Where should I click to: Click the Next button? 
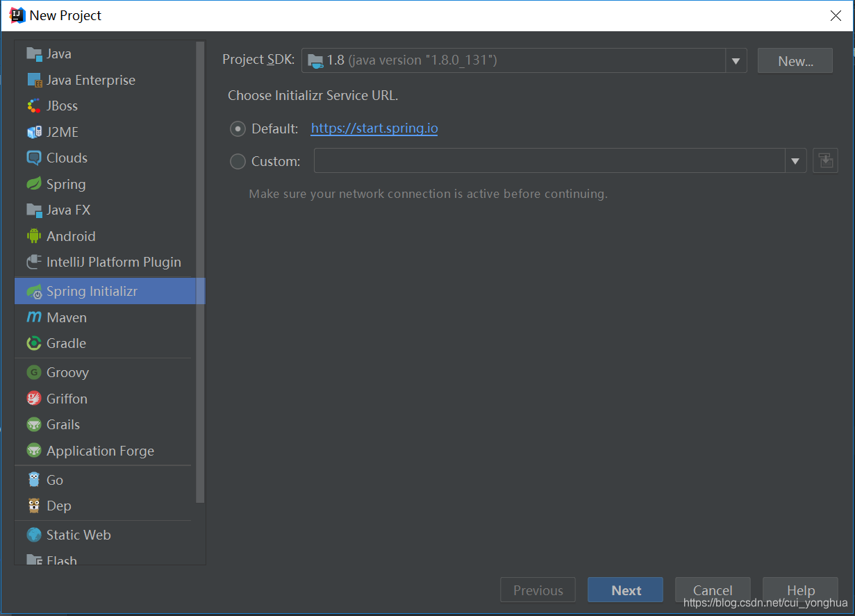tap(625, 590)
